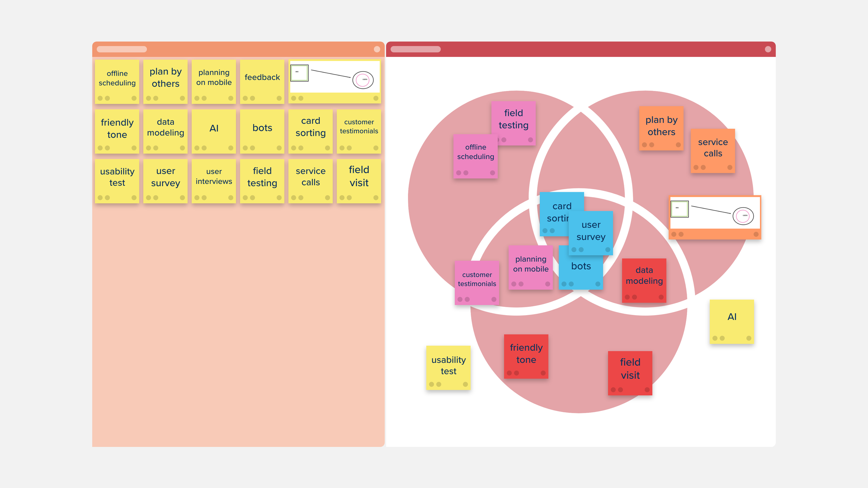Click the round dot on the red panel header

click(x=768, y=49)
